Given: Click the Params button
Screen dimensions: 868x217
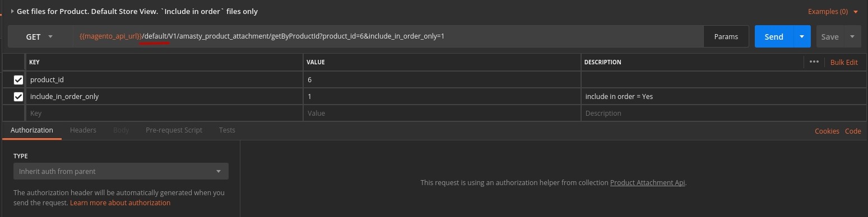Looking at the screenshot, I should 726,36.
